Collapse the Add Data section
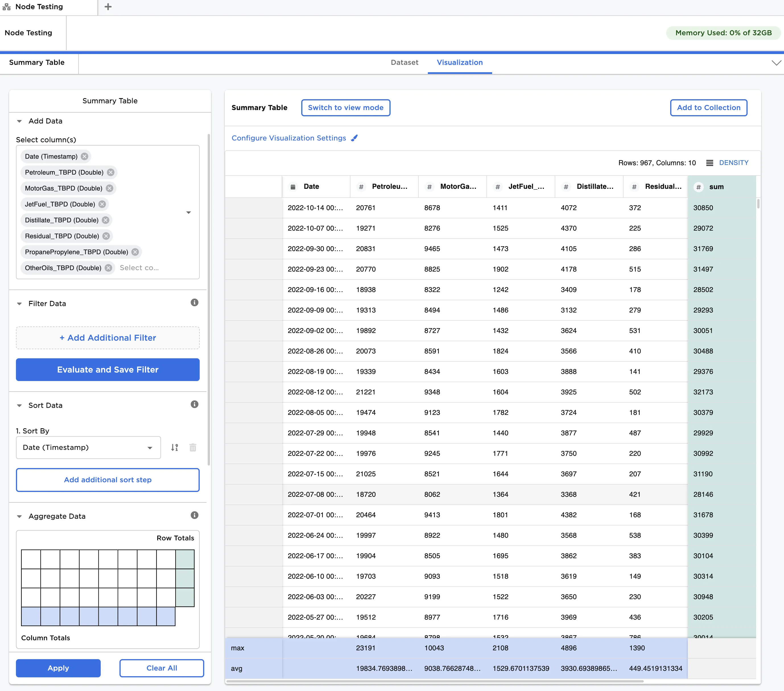This screenshot has width=784, height=691. tap(19, 121)
